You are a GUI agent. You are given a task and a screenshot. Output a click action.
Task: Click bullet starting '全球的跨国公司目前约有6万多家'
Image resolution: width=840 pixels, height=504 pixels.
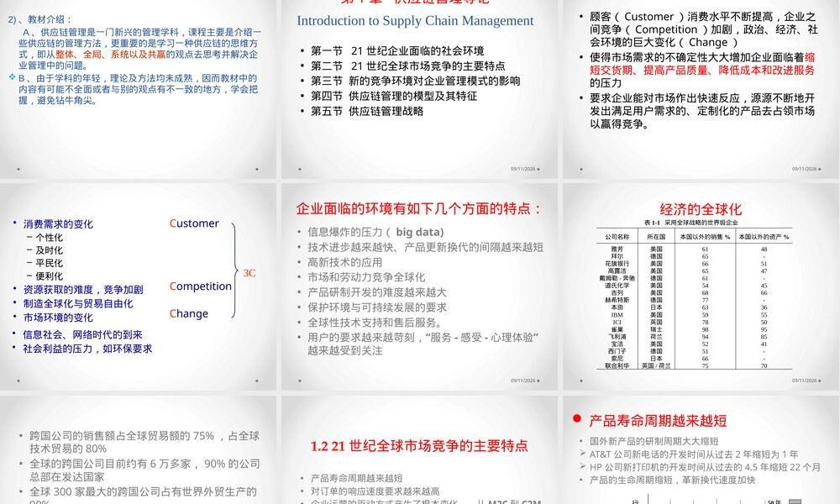[144, 470]
